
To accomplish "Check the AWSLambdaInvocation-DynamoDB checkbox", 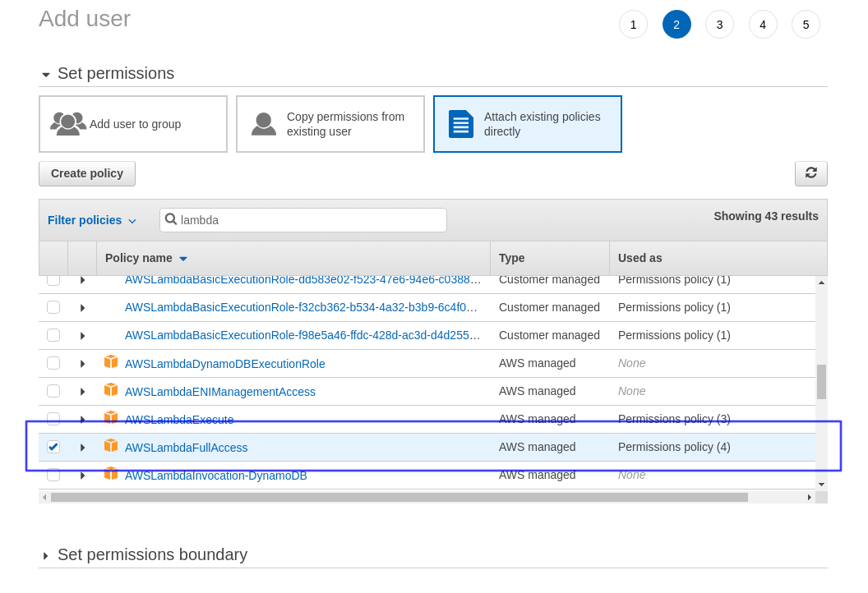I will [x=53, y=475].
